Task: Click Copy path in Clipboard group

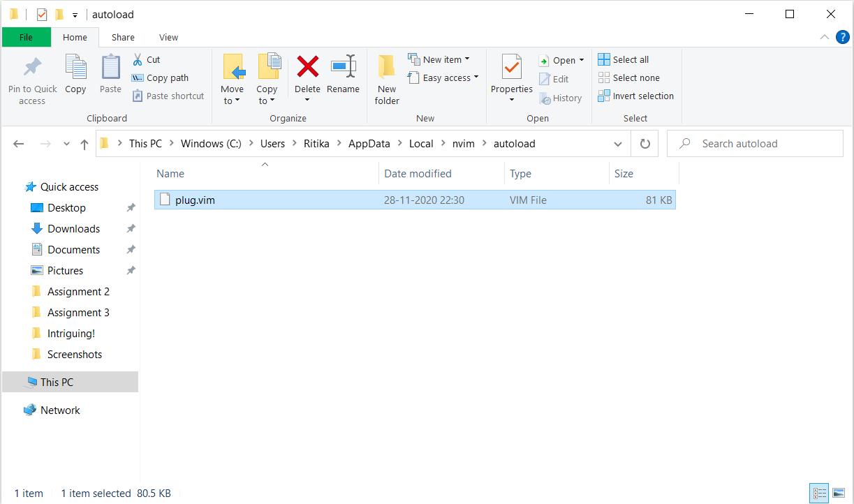Action: click(x=160, y=77)
